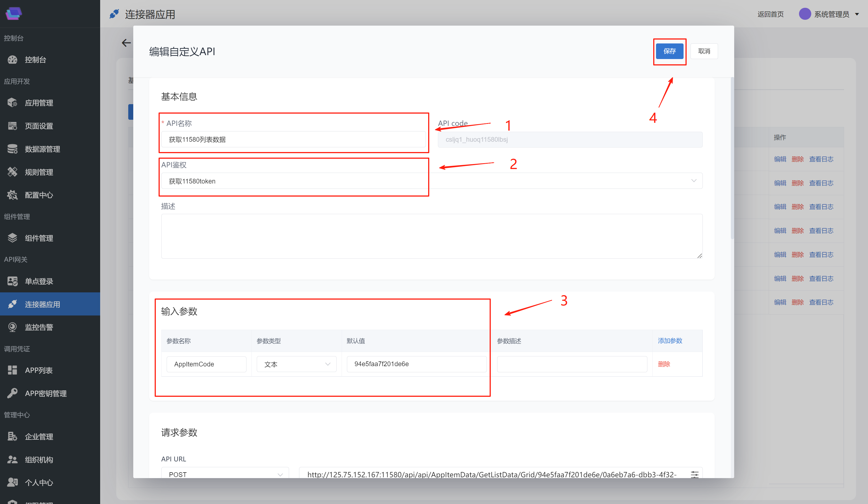The image size is (868, 504).
Task: Click the 应用管理 sidebar icon
Action: tap(13, 103)
